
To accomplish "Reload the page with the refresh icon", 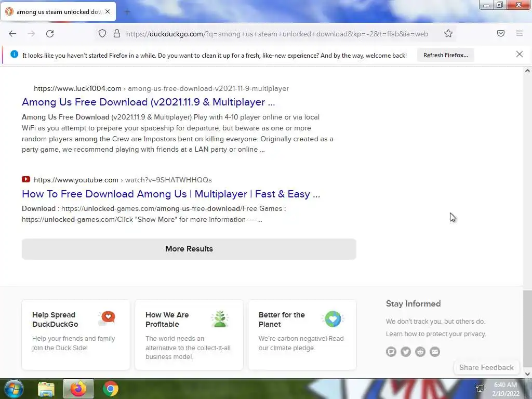I will (x=50, y=34).
